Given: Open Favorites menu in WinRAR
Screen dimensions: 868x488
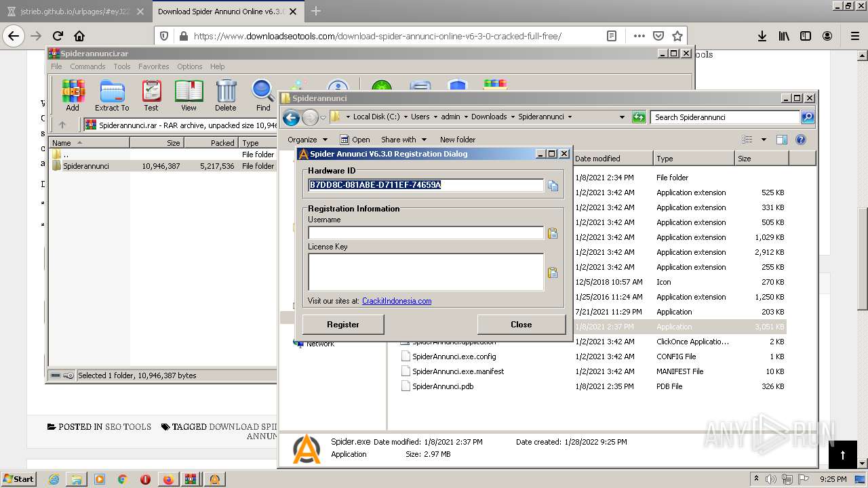Looking at the screenshot, I should [154, 66].
